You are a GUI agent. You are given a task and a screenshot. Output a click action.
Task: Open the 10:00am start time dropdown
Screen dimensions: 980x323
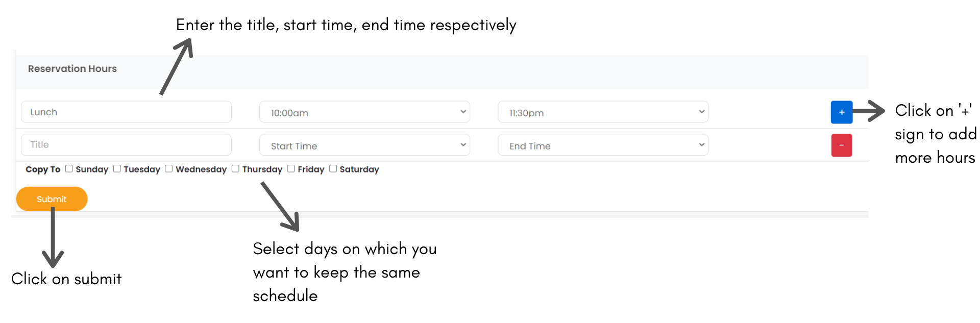point(364,112)
